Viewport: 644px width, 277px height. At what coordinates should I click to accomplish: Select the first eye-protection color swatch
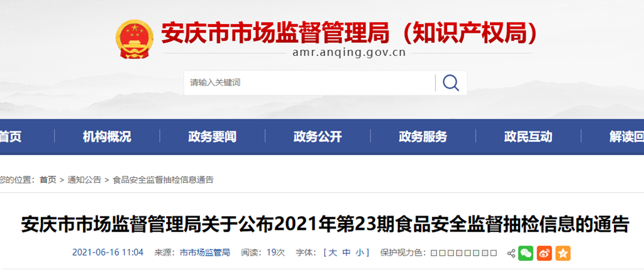click(434, 253)
